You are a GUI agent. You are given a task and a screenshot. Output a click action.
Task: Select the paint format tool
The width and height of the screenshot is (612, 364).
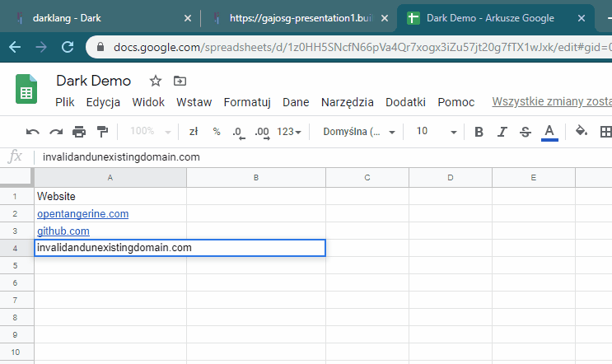coord(102,132)
